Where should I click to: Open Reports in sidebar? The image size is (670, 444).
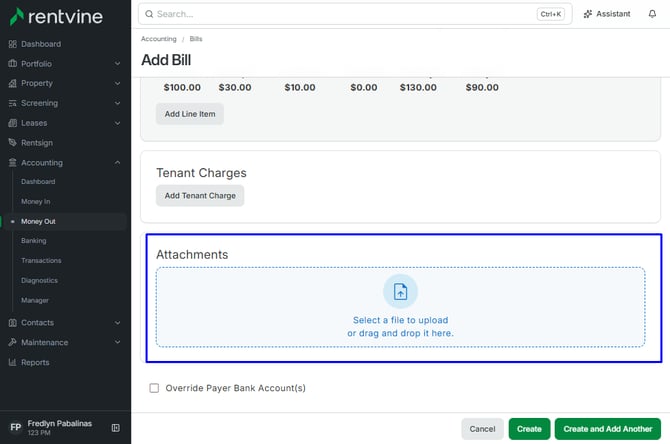coord(35,362)
